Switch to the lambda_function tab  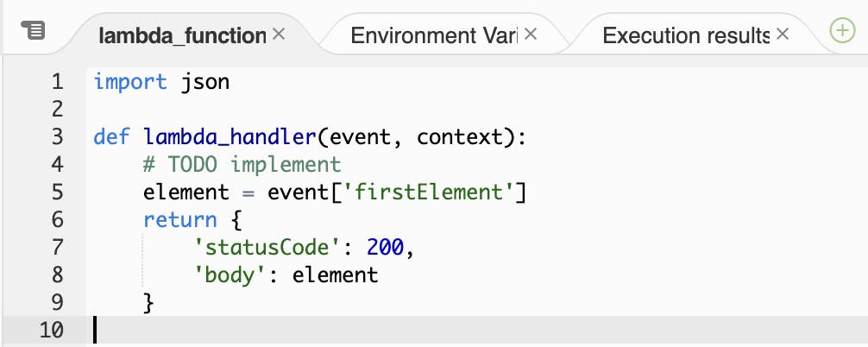[182, 35]
